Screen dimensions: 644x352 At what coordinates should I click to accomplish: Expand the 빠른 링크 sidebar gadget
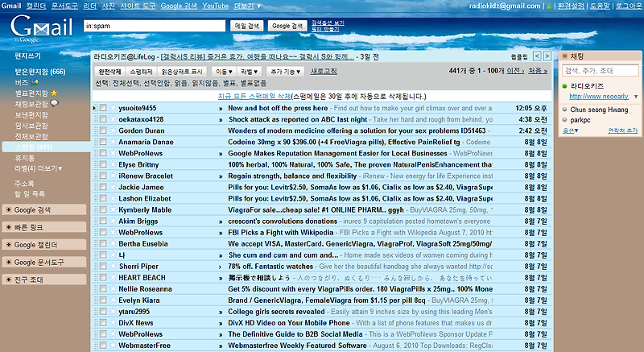44,227
